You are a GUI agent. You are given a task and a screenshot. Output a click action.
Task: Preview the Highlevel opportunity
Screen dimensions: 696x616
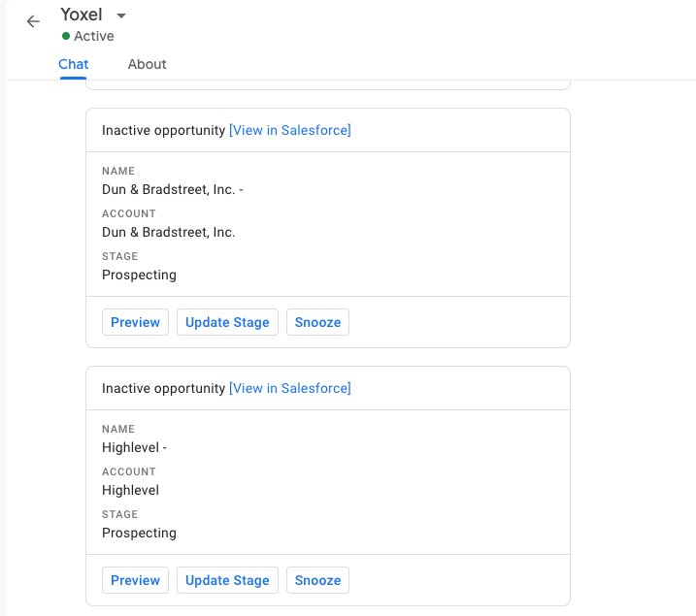pyautogui.click(x=135, y=580)
